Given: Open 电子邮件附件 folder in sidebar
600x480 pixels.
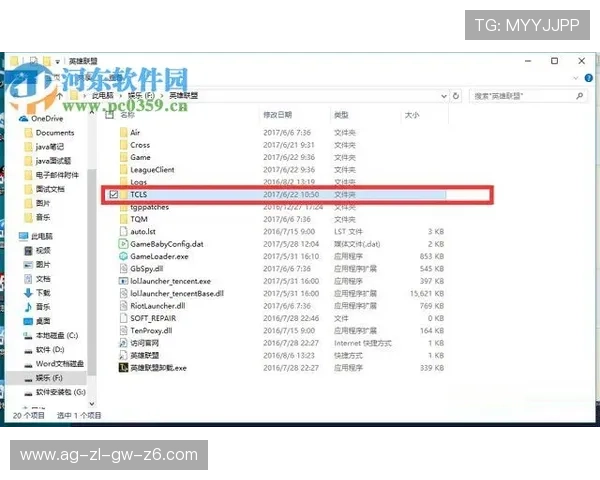Looking at the screenshot, I should pos(52,175).
